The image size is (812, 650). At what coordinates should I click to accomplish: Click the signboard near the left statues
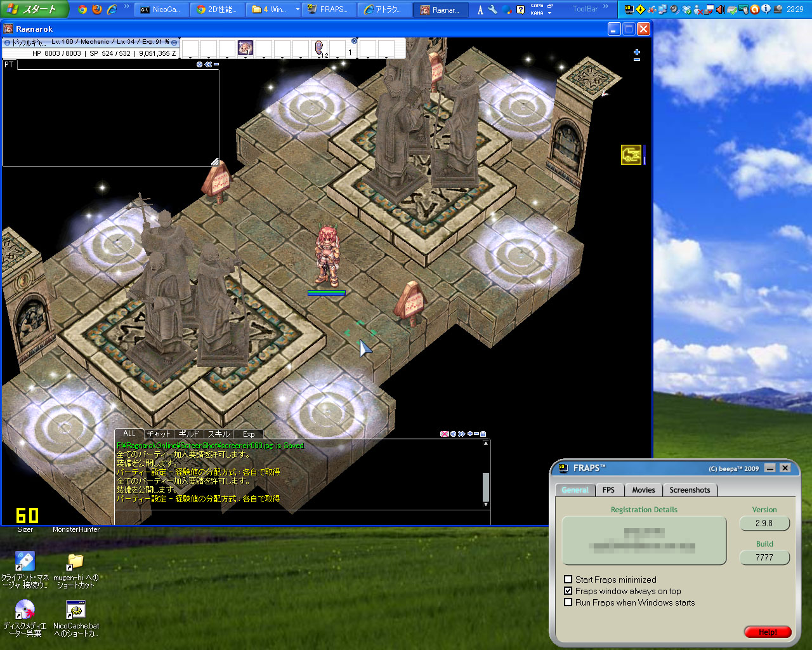pyautogui.click(x=216, y=182)
